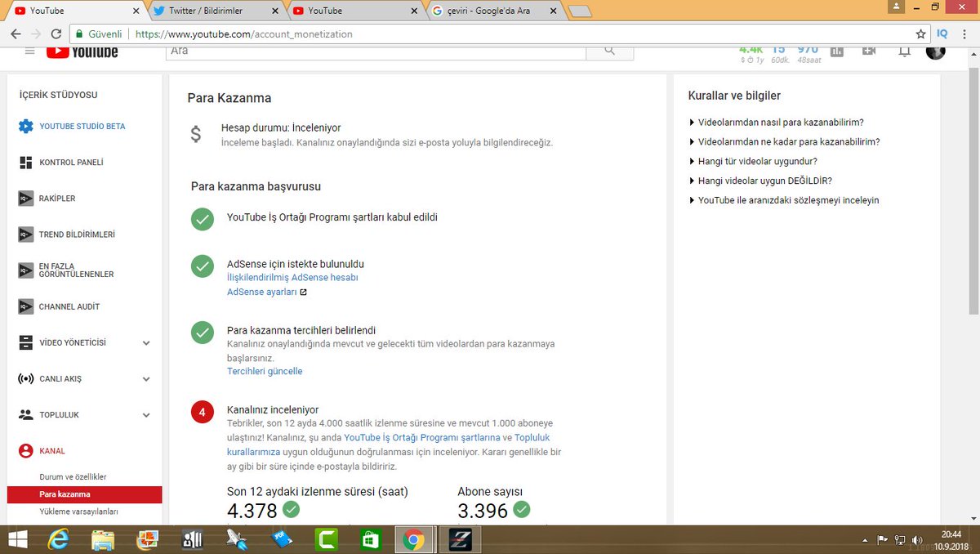The width and height of the screenshot is (980, 554).
Task: Open Windows Store from taskbar
Action: [x=371, y=539]
